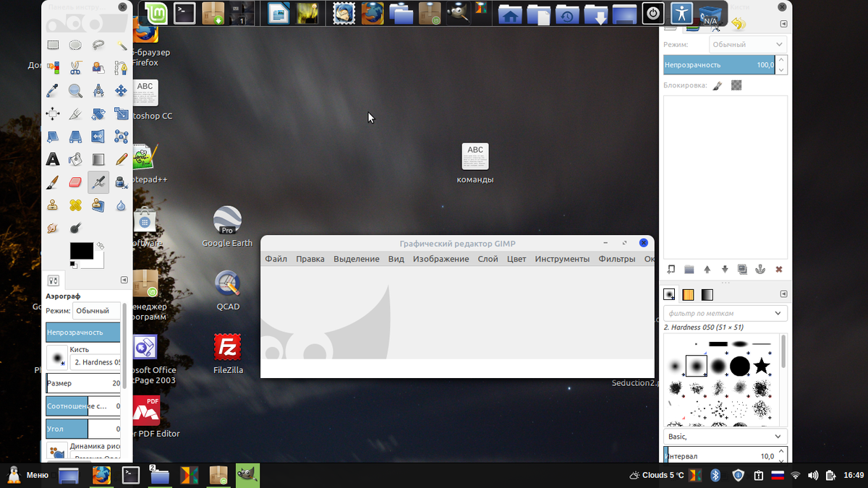Anchor the floating layer button
868x488 pixels.
[x=760, y=269]
